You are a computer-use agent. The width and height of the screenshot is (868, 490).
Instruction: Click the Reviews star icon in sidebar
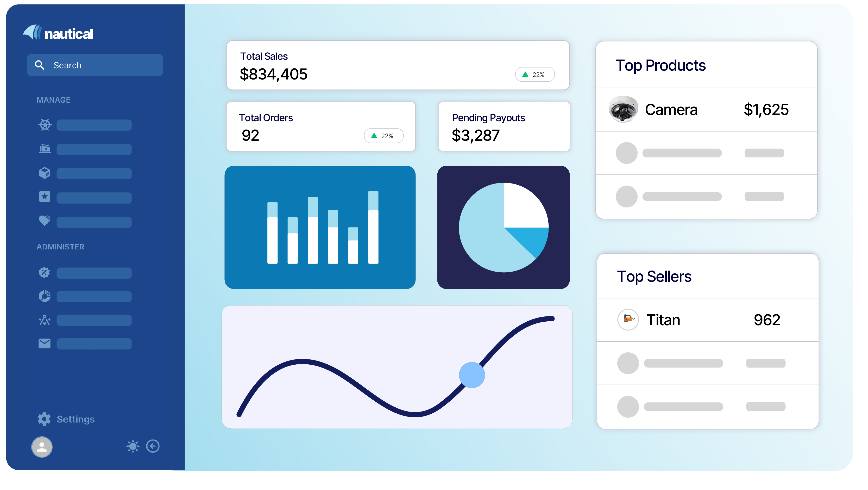pyautogui.click(x=45, y=196)
